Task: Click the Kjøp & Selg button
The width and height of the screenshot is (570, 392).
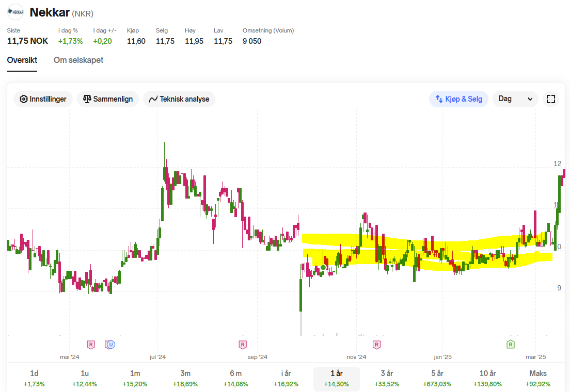Action: point(459,99)
